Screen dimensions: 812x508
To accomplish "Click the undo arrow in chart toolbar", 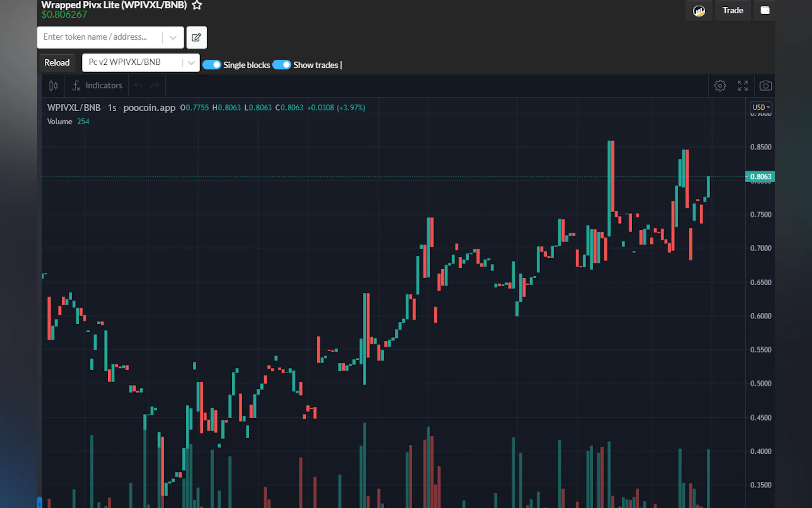I will point(139,86).
